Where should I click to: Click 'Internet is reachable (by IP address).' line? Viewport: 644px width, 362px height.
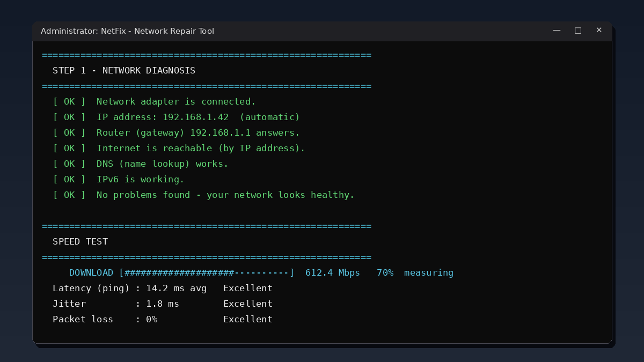click(x=201, y=149)
